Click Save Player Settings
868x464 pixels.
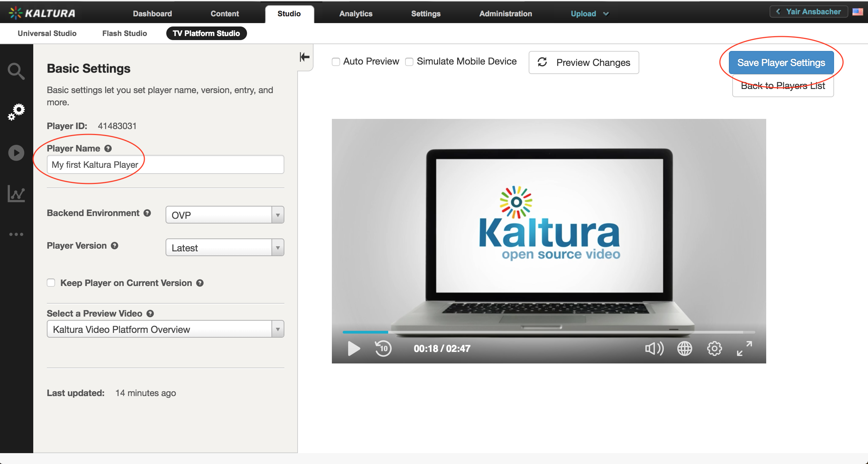click(781, 63)
